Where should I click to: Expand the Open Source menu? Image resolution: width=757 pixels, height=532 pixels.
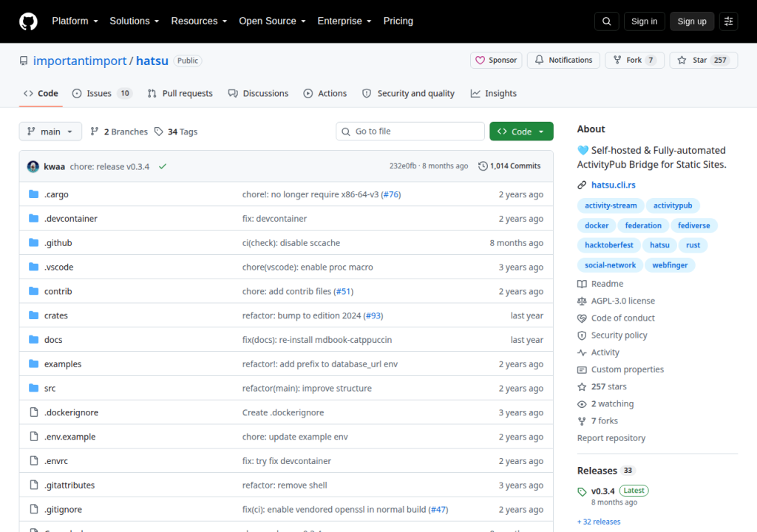pyautogui.click(x=272, y=21)
